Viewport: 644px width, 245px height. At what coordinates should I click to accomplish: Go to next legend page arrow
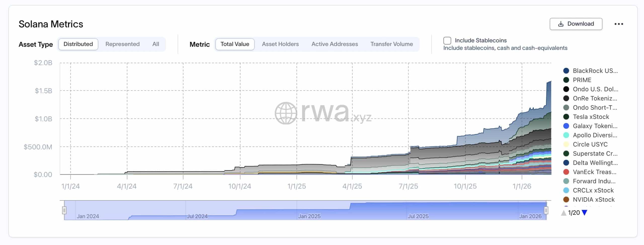click(x=585, y=213)
